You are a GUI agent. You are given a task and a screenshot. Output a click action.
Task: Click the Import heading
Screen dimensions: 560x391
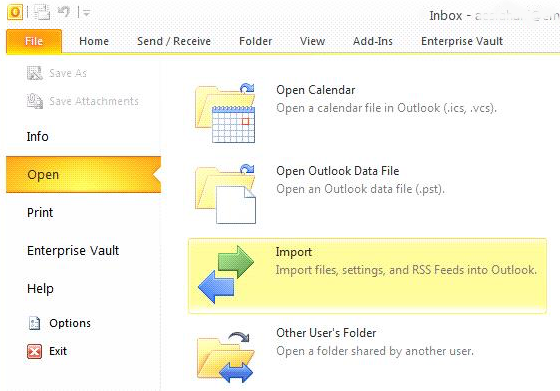pyautogui.click(x=294, y=252)
